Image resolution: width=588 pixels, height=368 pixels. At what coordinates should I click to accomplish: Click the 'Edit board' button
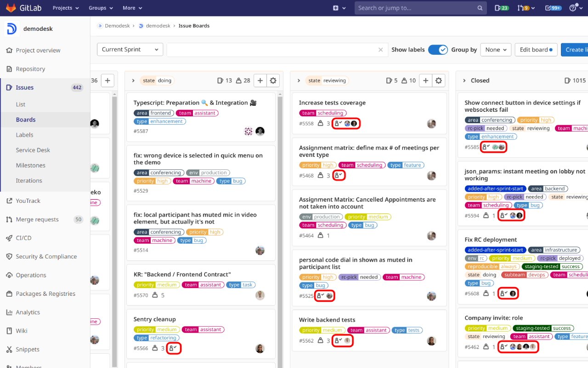click(x=536, y=49)
